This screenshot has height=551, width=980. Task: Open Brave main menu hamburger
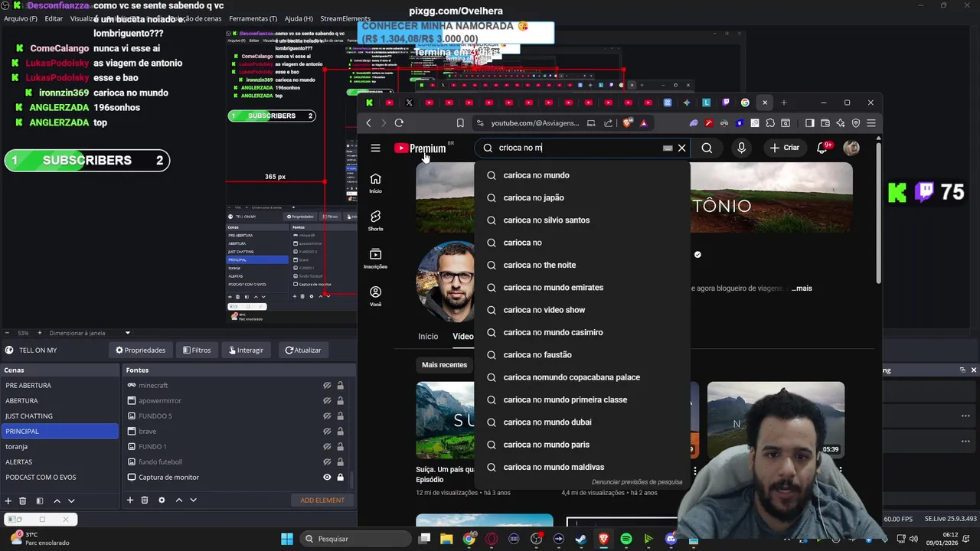pos(871,122)
